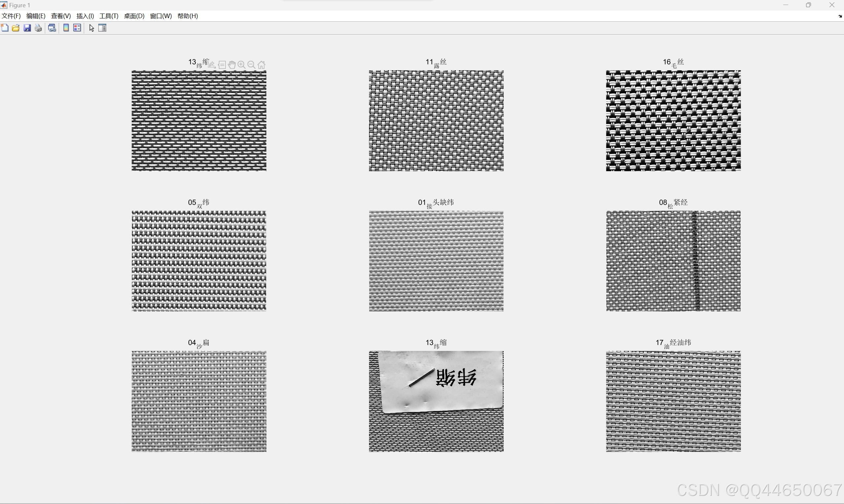Viewport: 844px width, 504px height.
Task: Save the figure via floppy icon
Action: [27, 28]
